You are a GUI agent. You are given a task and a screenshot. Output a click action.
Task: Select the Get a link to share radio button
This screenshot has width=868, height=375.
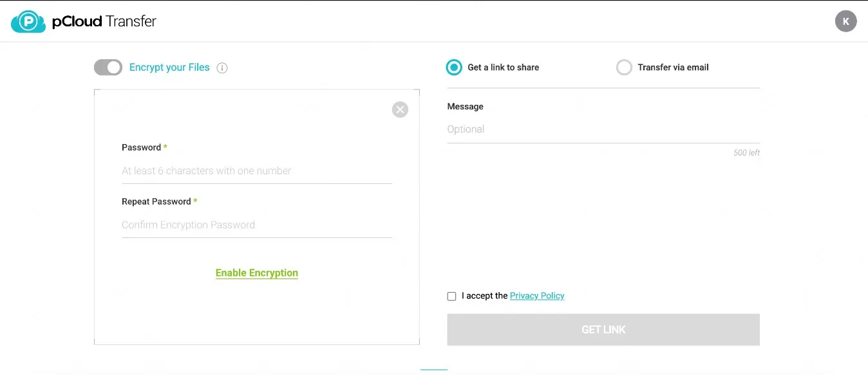click(x=454, y=67)
